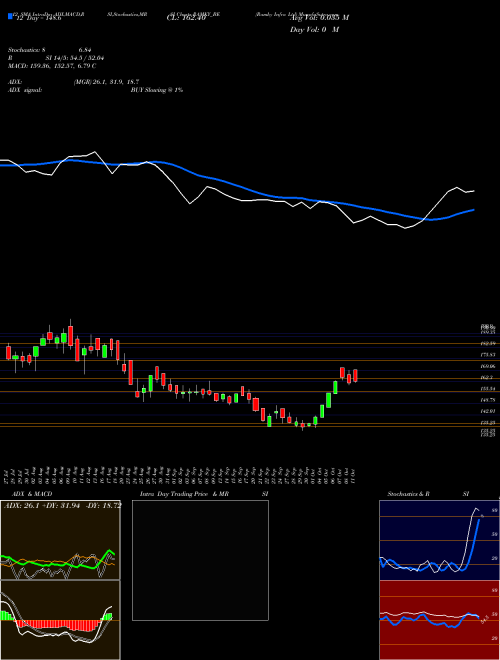Click the blue 12 Day SMA legend square
The height and width of the screenshot is (660, 500).
pos(10,16)
